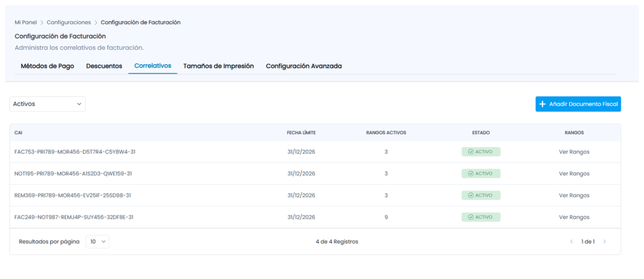Open the Tamaños de Impresión tab

[218, 66]
